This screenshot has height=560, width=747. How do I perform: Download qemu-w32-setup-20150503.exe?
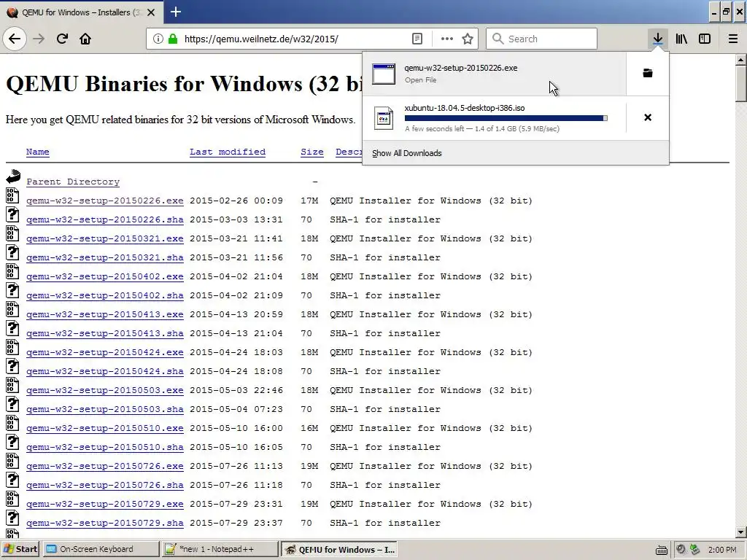point(105,391)
